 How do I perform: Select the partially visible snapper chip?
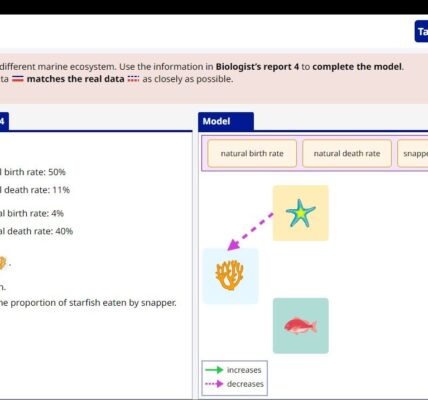point(413,153)
